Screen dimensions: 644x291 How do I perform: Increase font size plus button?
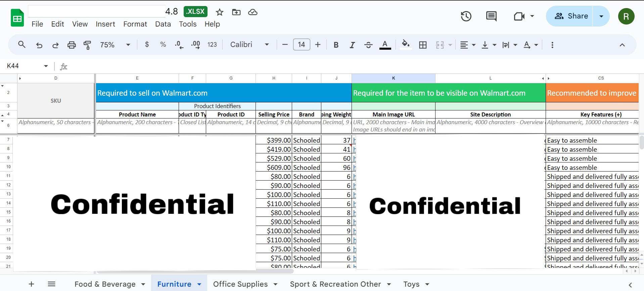pos(318,45)
